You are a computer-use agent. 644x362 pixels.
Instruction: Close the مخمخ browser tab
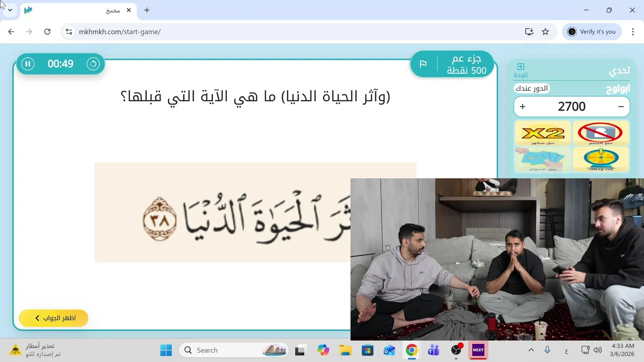point(129,10)
